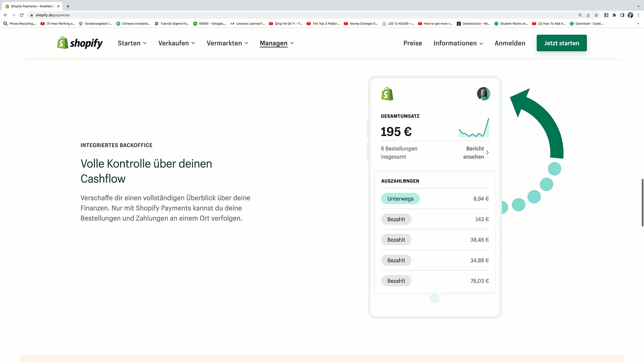Expand the Starten menu
Image resolution: width=644 pixels, height=362 pixels.
(x=132, y=43)
